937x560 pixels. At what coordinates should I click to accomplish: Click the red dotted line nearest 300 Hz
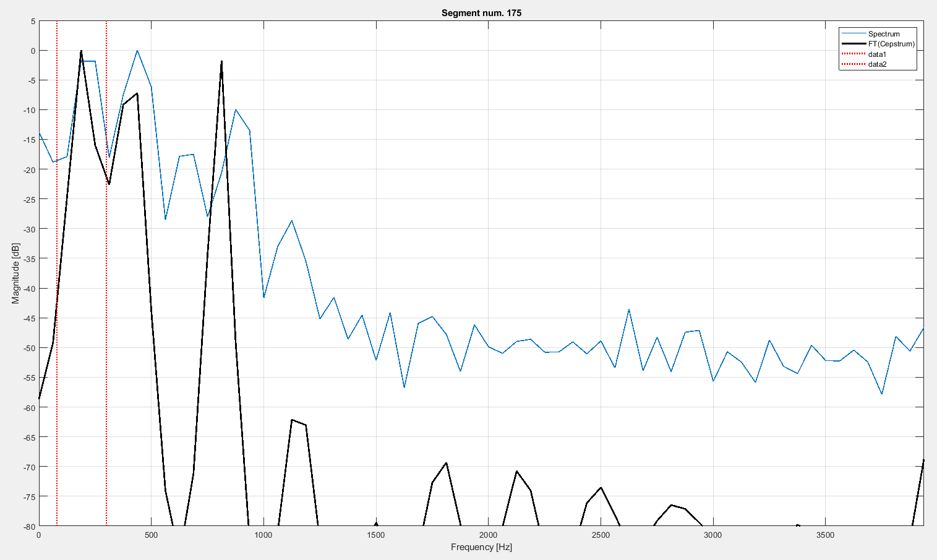tap(106, 273)
